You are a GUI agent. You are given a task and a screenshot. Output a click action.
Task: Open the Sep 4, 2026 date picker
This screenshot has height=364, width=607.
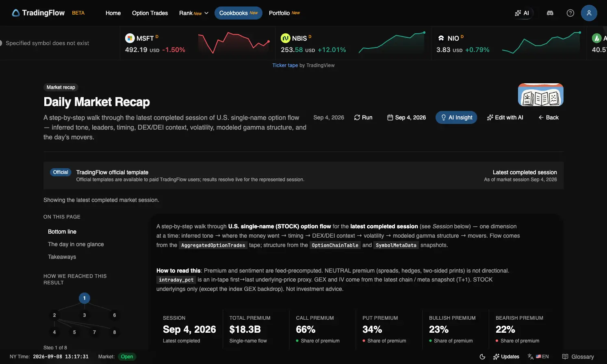pyautogui.click(x=407, y=117)
